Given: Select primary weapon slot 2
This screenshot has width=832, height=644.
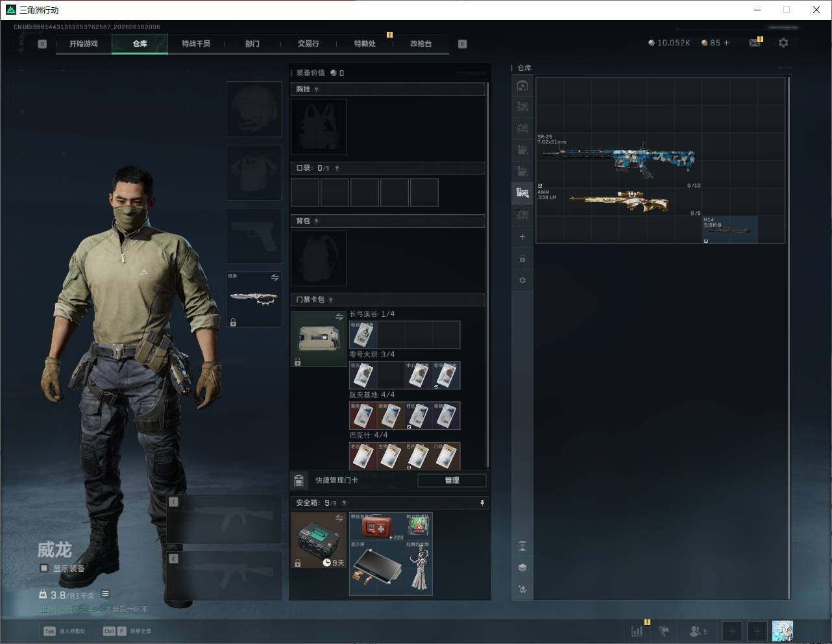Looking at the screenshot, I should click(x=224, y=576).
